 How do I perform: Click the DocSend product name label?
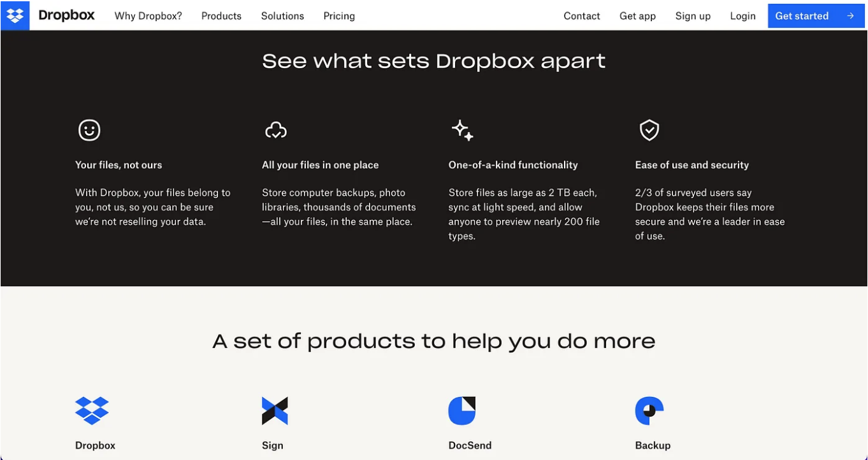click(470, 445)
